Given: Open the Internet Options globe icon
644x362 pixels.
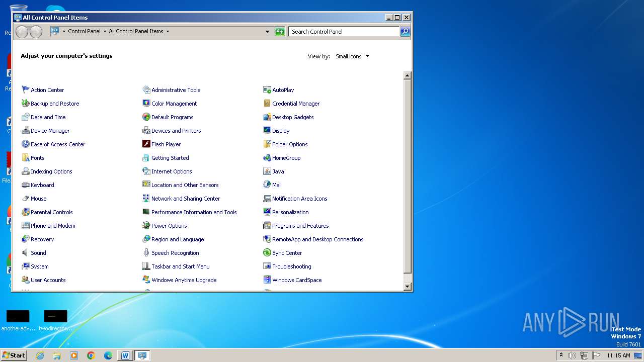Looking at the screenshot, I should pyautogui.click(x=146, y=171).
